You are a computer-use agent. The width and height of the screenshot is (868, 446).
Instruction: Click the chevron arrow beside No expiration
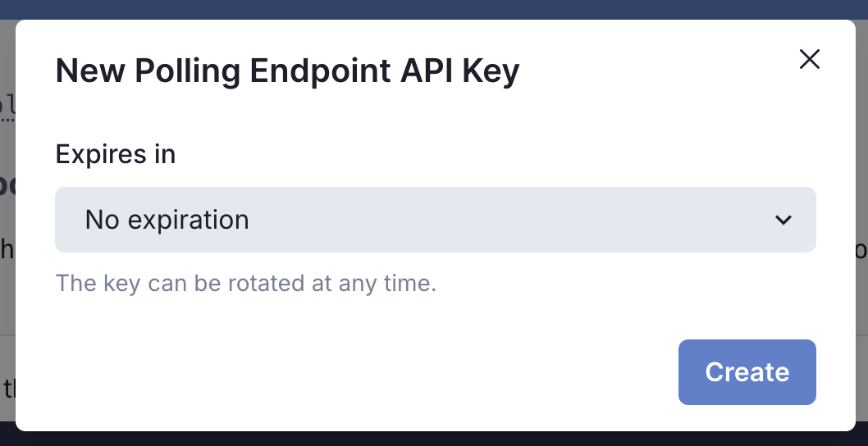coord(783,220)
